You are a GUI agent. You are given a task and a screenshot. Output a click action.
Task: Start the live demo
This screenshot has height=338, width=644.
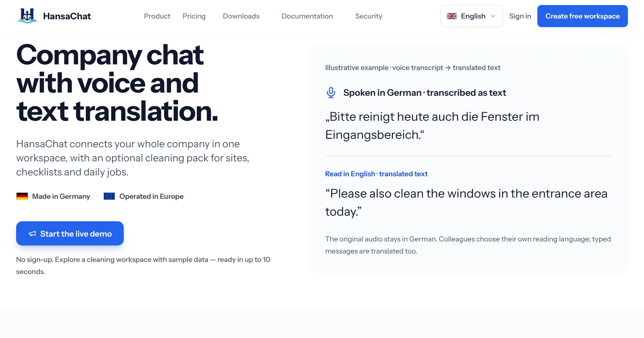[70, 233]
